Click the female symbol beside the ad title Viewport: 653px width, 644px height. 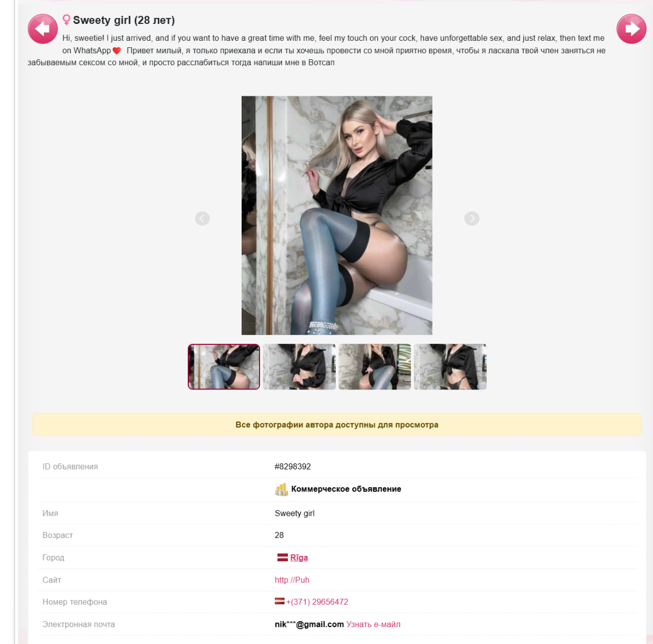pyautogui.click(x=66, y=20)
